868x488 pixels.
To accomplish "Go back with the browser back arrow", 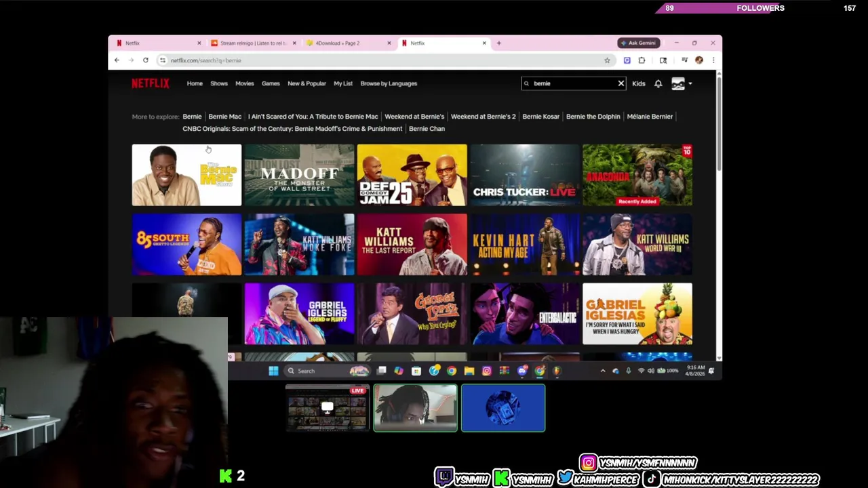I will tap(117, 60).
